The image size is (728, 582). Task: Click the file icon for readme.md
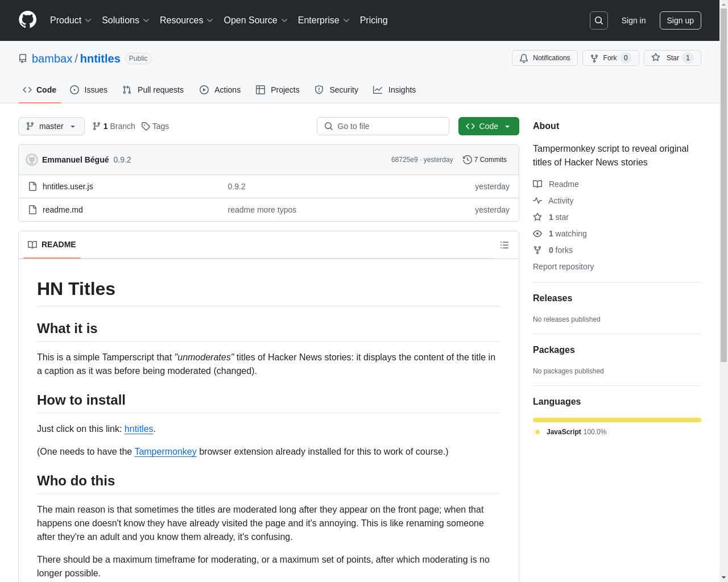point(33,210)
